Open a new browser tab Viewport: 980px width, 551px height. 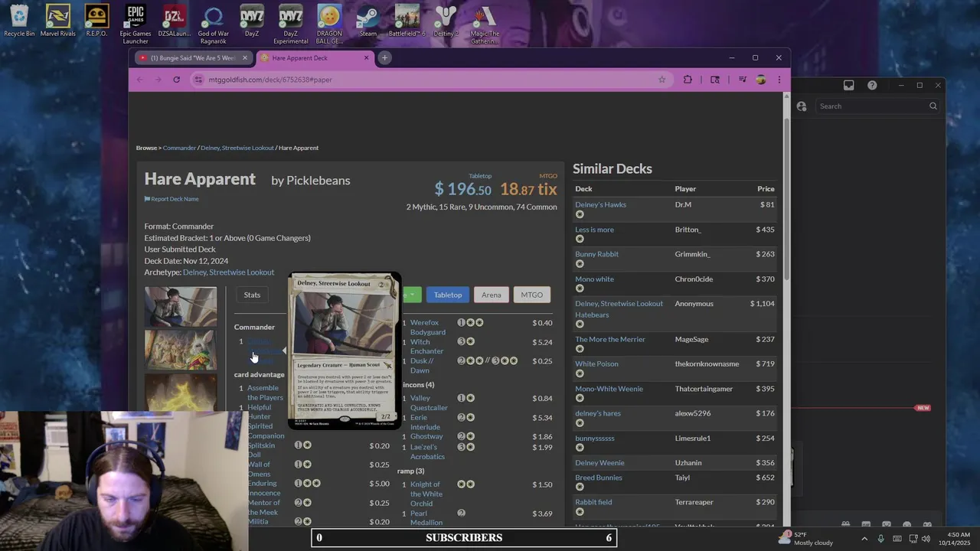(x=384, y=58)
